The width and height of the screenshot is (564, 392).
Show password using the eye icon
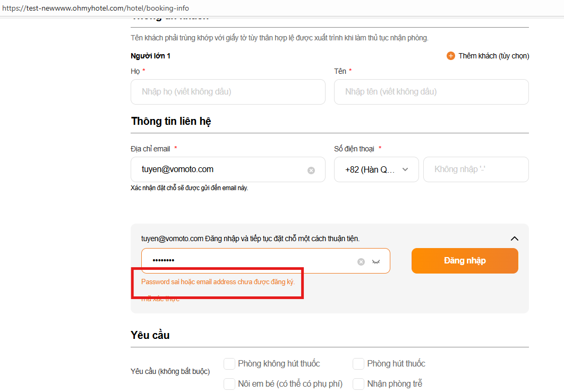tap(377, 261)
